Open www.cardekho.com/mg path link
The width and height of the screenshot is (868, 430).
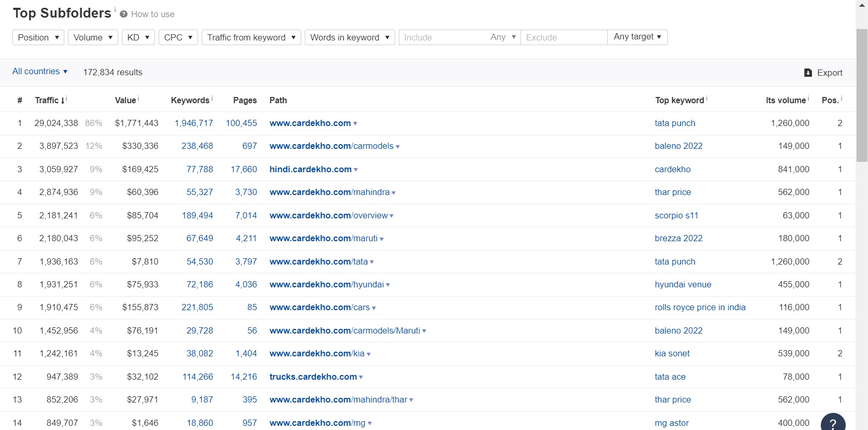point(317,423)
